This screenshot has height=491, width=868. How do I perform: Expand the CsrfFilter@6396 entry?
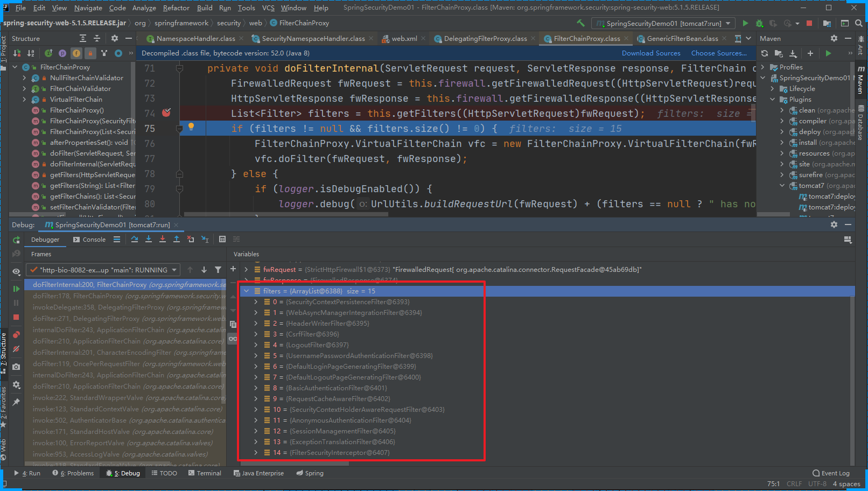[x=256, y=334]
